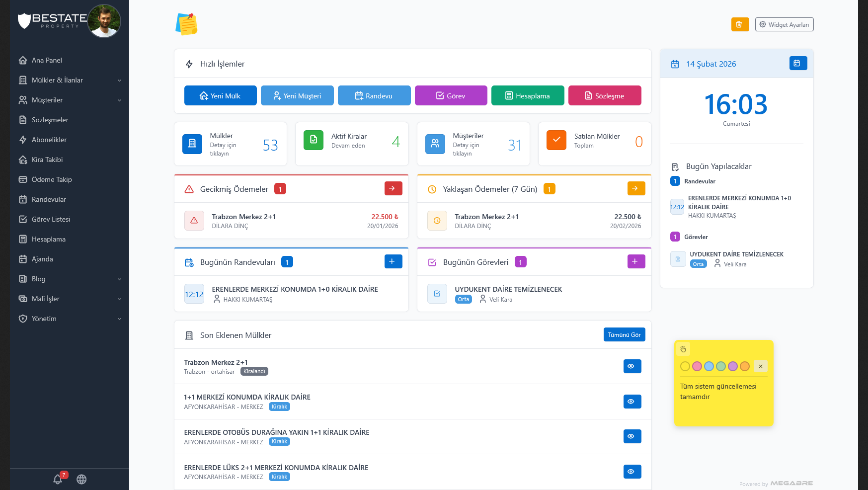Click the orange trash icon button
Image resolution: width=868 pixels, height=490 pixels.
[x=740, y=24]
